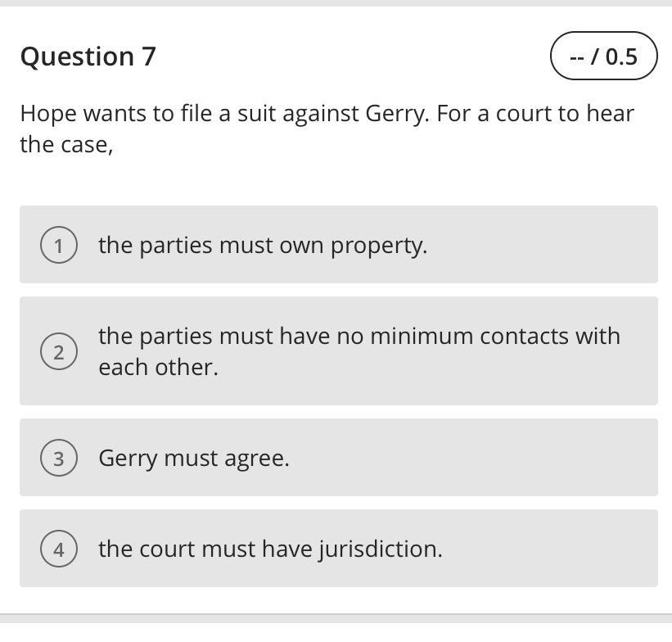Select the circled number 4 option
The image size is (672, 642).
pyautogui.click(x=58, y=549)
